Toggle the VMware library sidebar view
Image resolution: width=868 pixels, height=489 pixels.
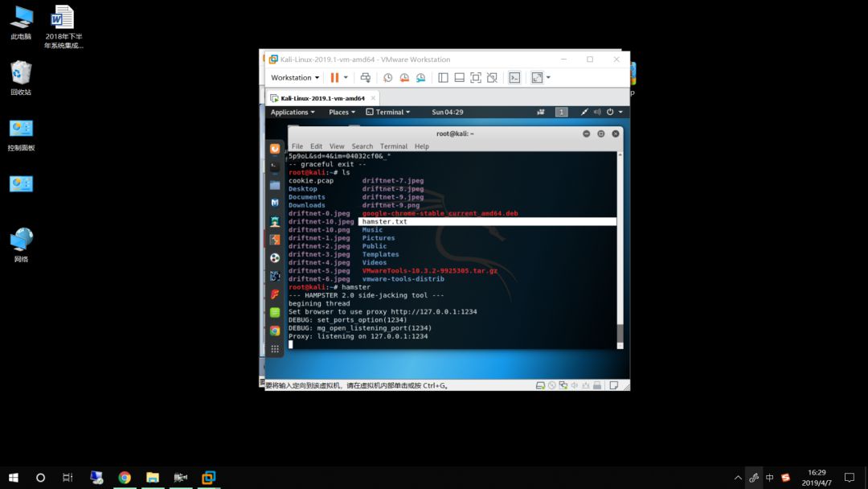pyautogui.click(x=443, y=77)
